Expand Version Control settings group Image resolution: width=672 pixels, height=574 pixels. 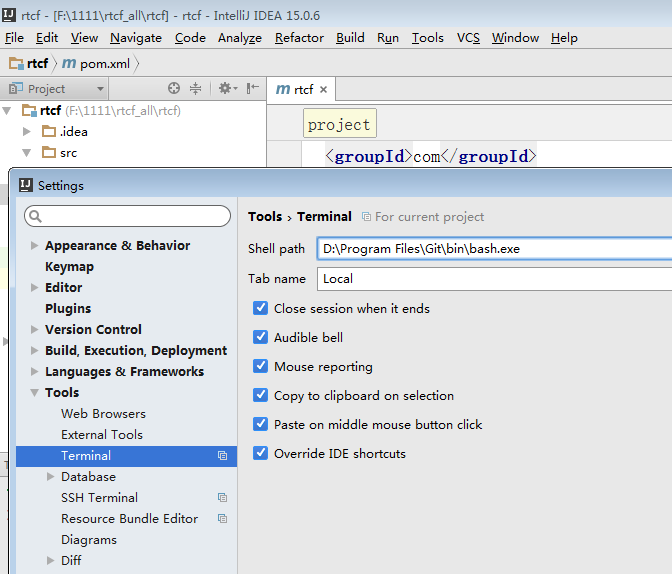click(34, 329)
